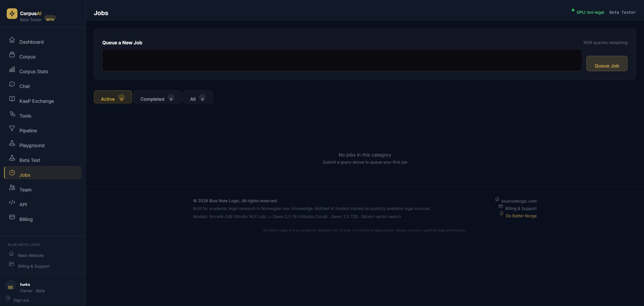Open Corpus Stats bar chart icon
The image size is (644, 306).
(12, 70)
